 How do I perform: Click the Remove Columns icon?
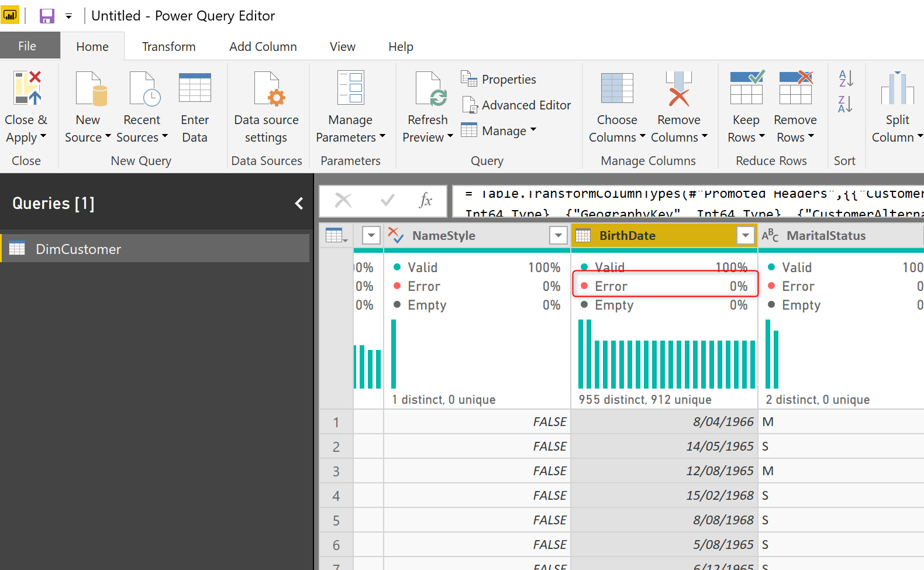pyautogui.click(x=678, y=89)
